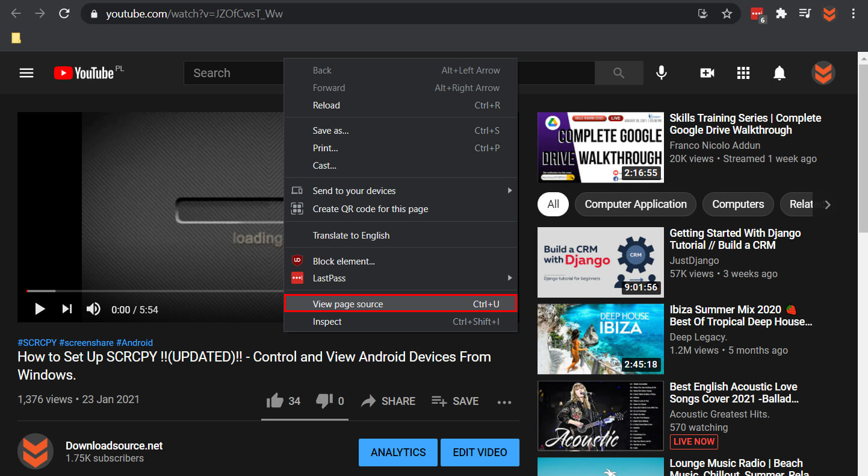Click the address bar URL

pyautogui.click(x=194, y=13)
